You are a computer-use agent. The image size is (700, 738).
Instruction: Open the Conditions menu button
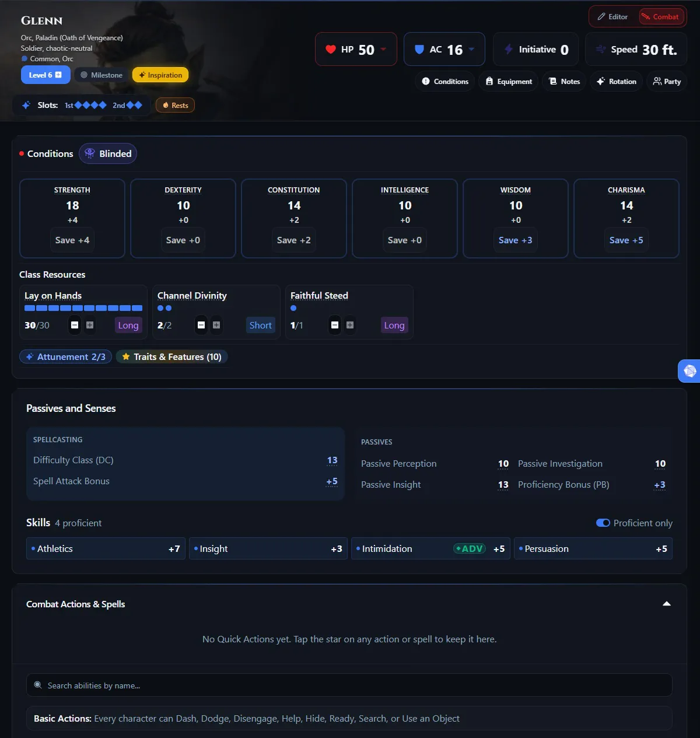point(445,82)
